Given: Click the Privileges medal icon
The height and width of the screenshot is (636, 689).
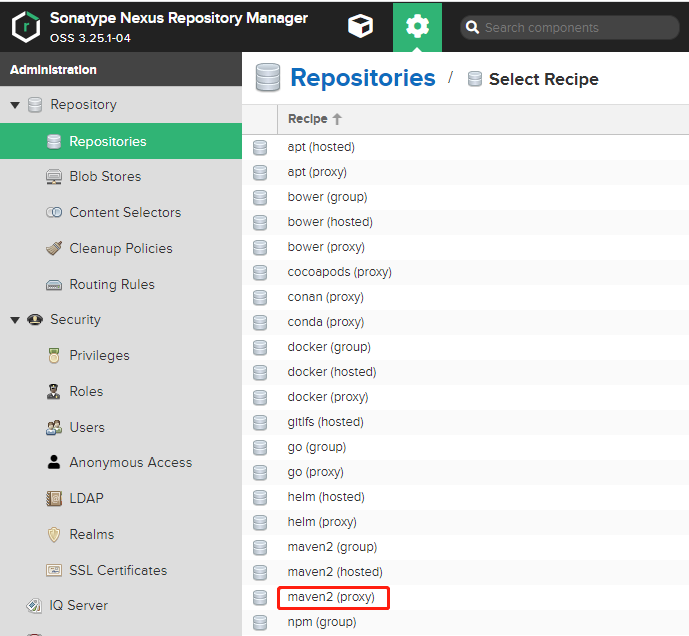Looking at the screenshot, I should (x=54, y=356).
